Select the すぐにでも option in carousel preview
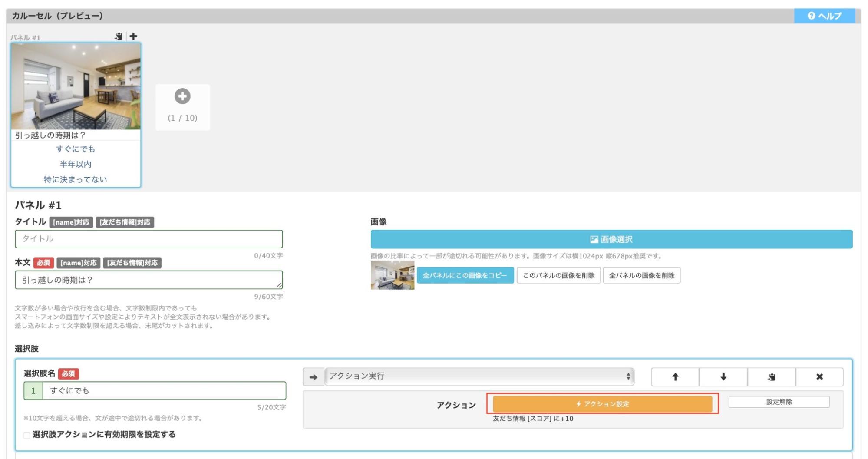 click(76, 149)
